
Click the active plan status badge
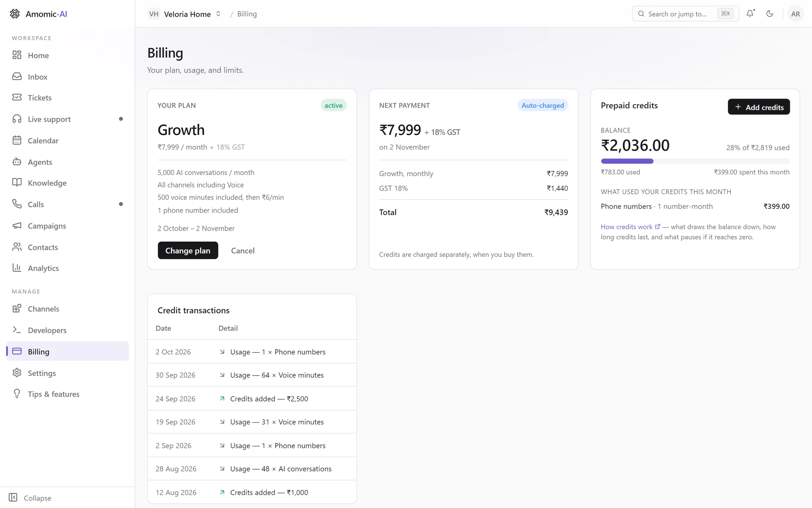click(333, 105)
